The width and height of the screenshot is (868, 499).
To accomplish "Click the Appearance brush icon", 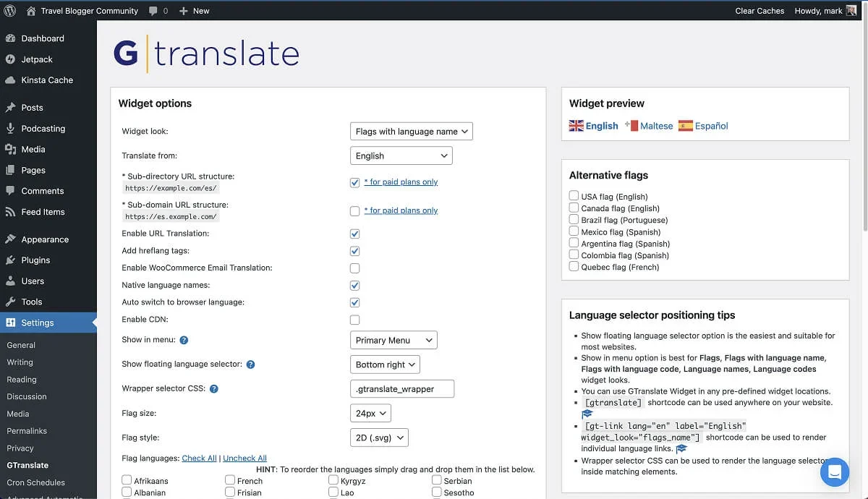I will pyautogui.click(x=10, y=239).
